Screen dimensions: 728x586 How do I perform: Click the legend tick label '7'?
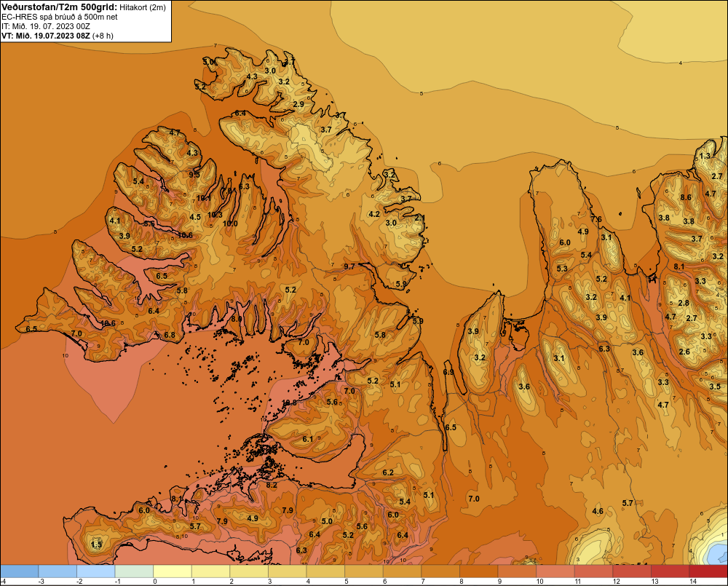423,582
